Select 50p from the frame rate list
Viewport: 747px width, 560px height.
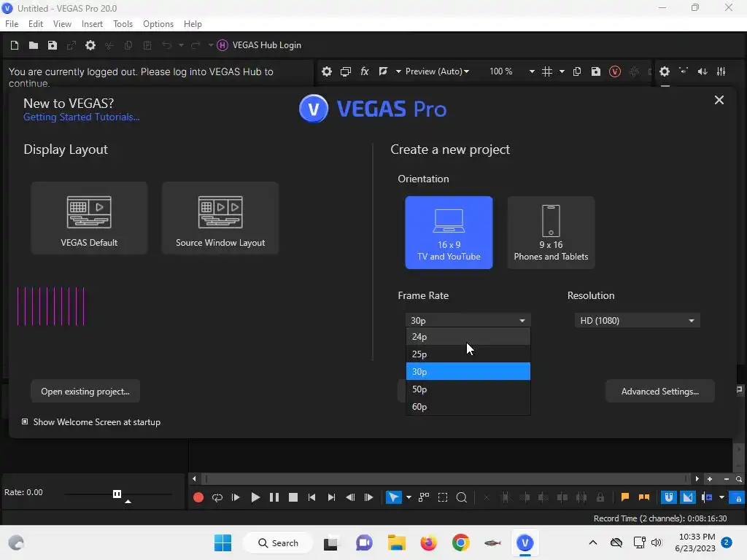pos(468,389)
